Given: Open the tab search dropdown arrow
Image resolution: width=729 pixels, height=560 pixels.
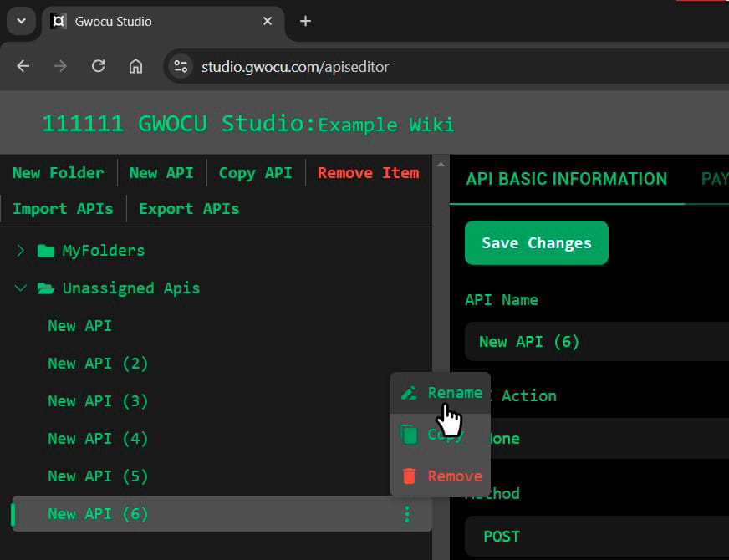Looking at the screenshot, I should [x=22, y=21].
